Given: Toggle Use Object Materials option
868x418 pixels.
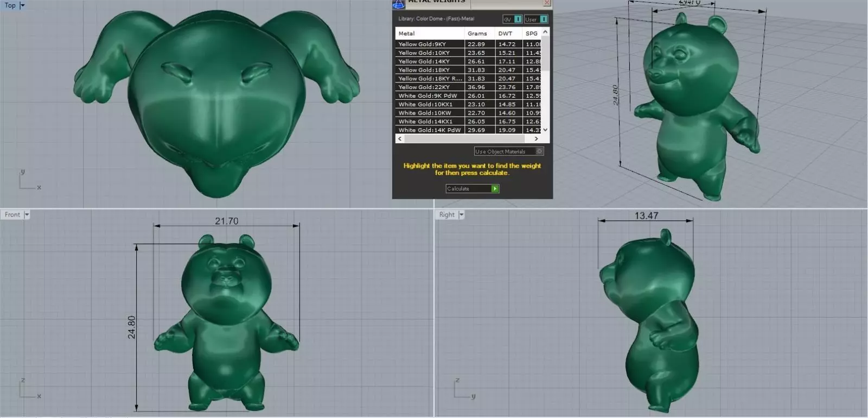Looking at the screenshot, I should [x=508, y=151].
